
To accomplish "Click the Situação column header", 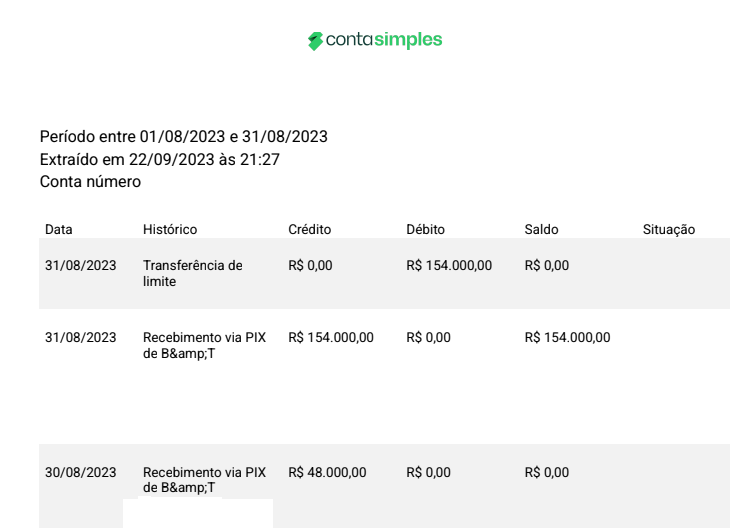I will coord(669,230).
